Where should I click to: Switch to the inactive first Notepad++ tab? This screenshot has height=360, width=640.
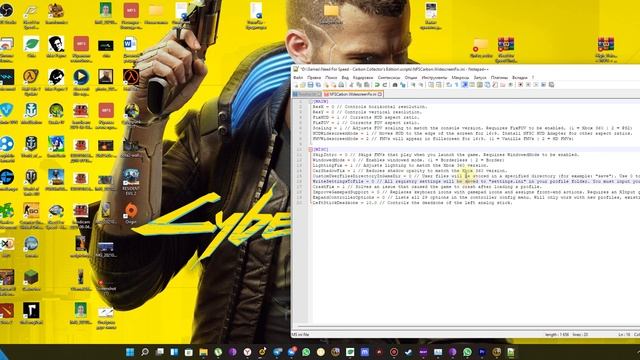coord(307,94)
